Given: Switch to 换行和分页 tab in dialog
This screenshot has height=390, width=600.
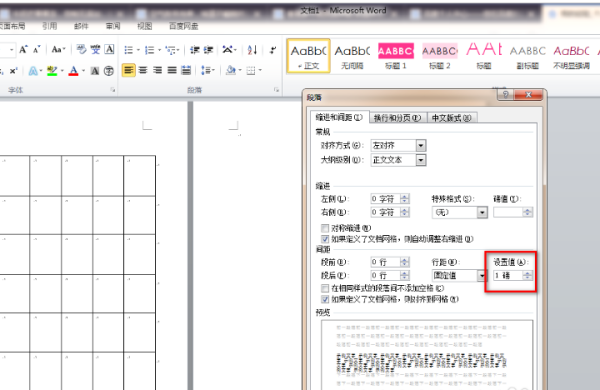Looking at the screenshot, I should coord(397,118).
